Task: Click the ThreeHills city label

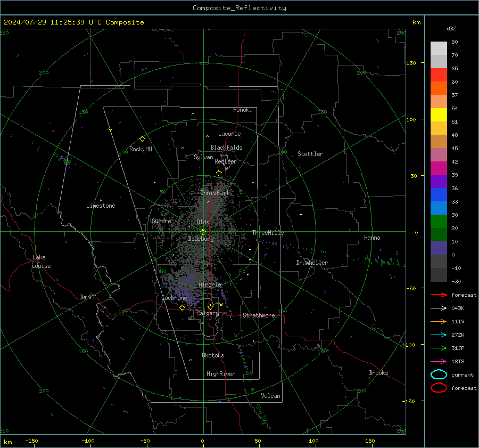Action: point(268,233)
